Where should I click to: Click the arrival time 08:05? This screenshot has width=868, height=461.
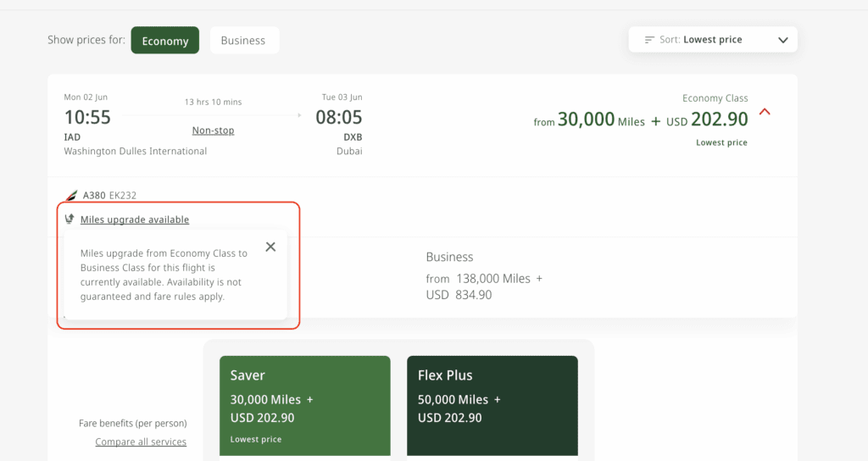point(339,117)
